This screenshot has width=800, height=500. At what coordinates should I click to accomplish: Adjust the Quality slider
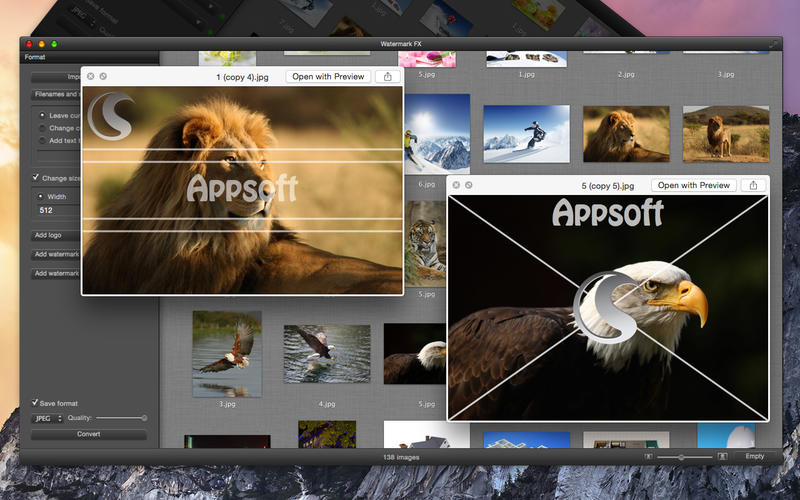coord(121,418)
